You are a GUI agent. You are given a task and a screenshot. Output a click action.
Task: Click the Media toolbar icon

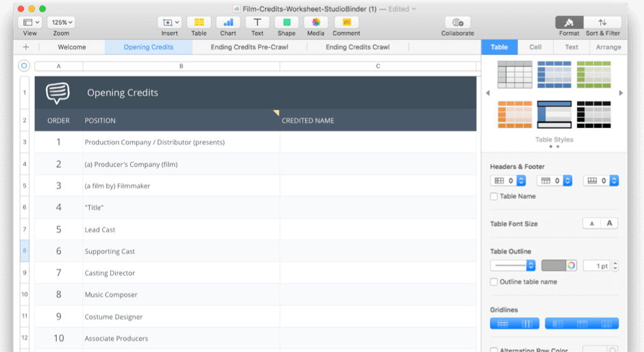coord(316,22)
